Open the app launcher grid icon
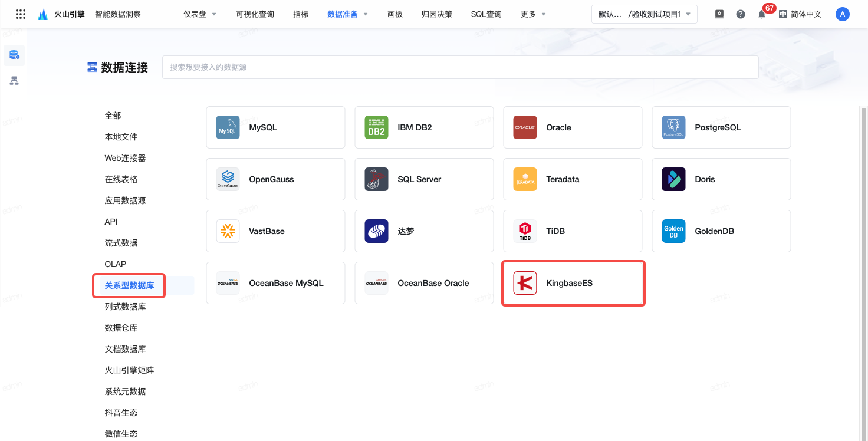868x441 pixels. (x=21, y=14)
